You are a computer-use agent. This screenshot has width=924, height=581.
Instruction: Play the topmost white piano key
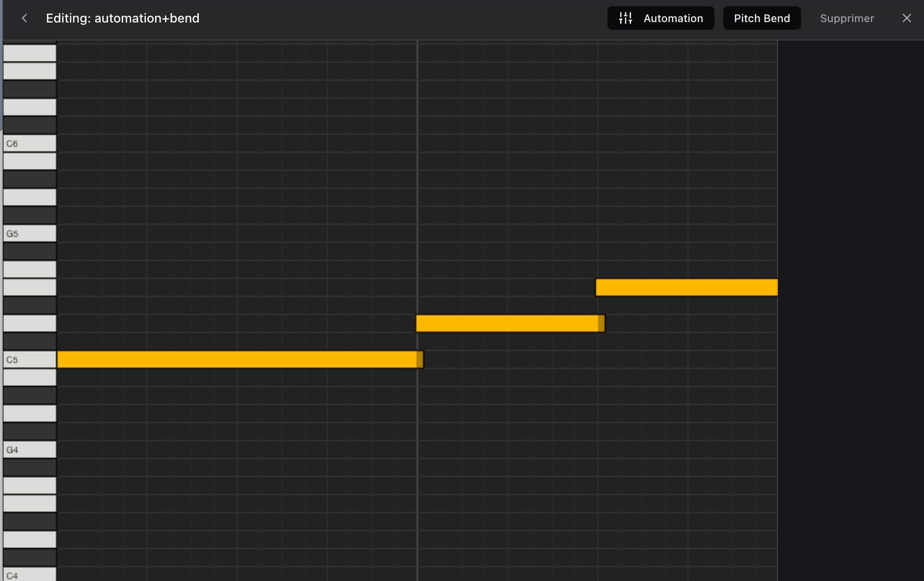tap(30, 53)
